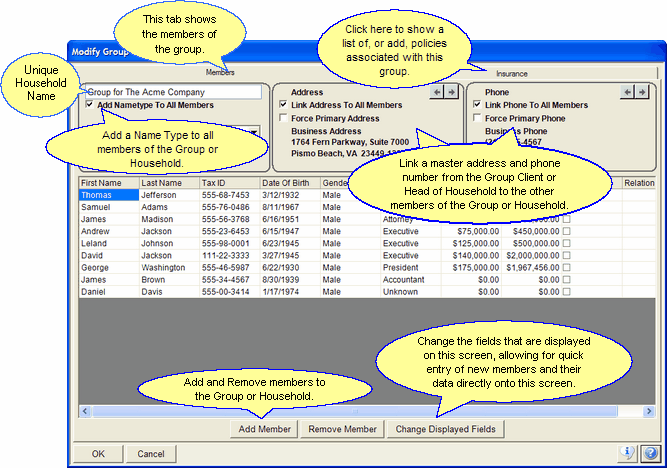The height and width of the screenshot is (468, 667).
Task: Switch to the Members tab
Action: (220, 73)
